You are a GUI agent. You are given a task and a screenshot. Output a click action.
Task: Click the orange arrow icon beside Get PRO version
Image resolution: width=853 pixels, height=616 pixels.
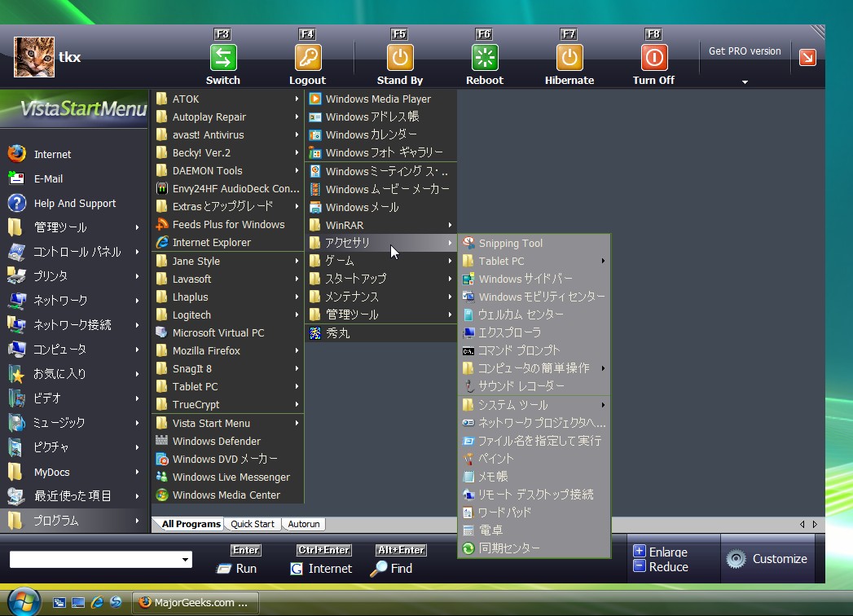(807, 57)
